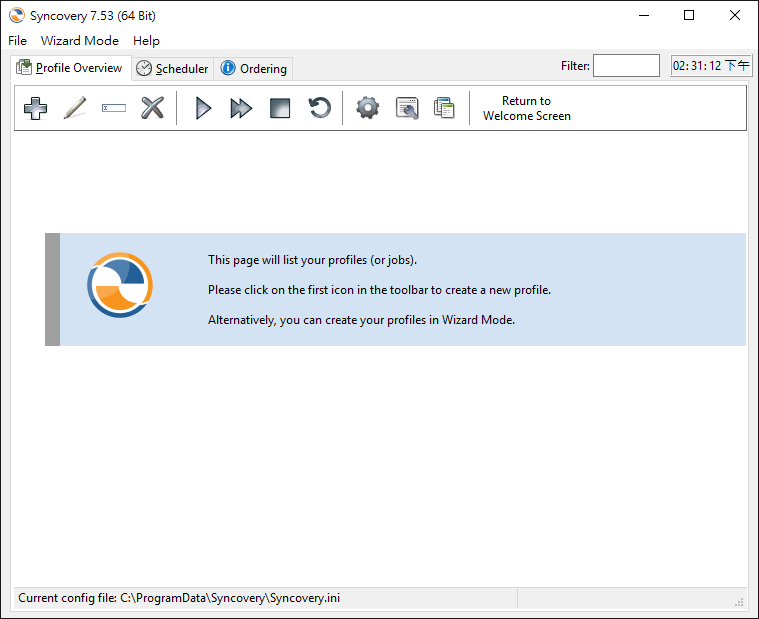759x619 pixels.
Task: Run profile with the play arrow icon
Action: 203,108
